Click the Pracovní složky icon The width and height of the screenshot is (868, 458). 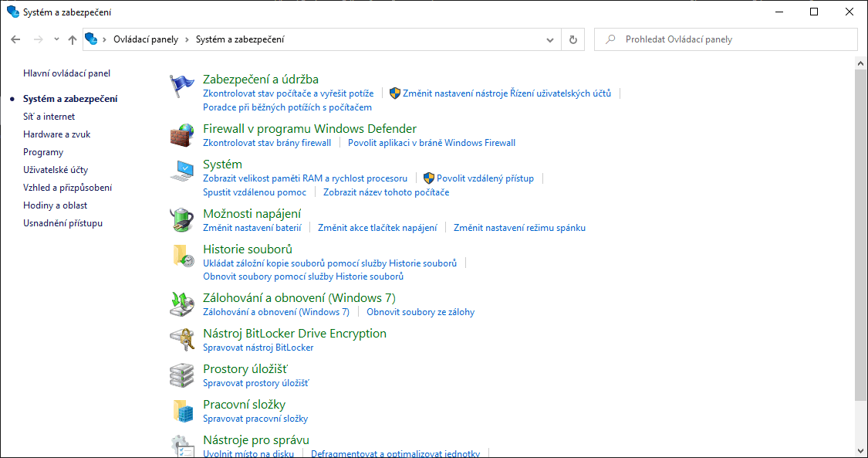(x=182, y=411)
